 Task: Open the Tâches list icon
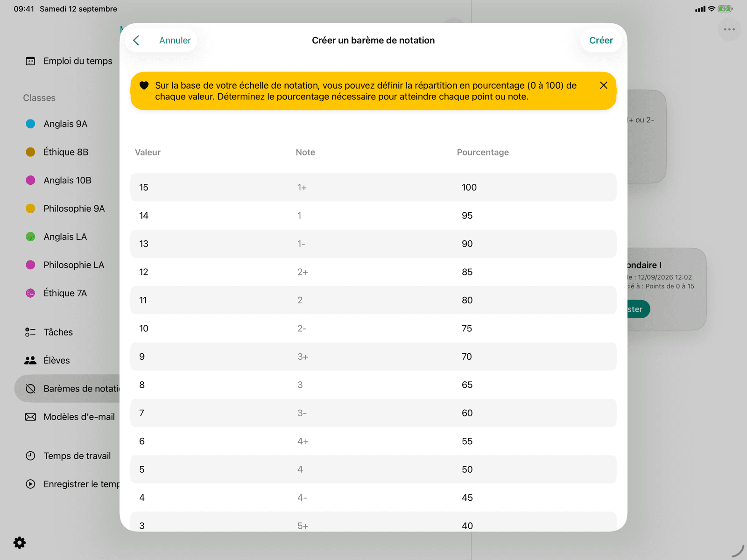pos(30,332)
